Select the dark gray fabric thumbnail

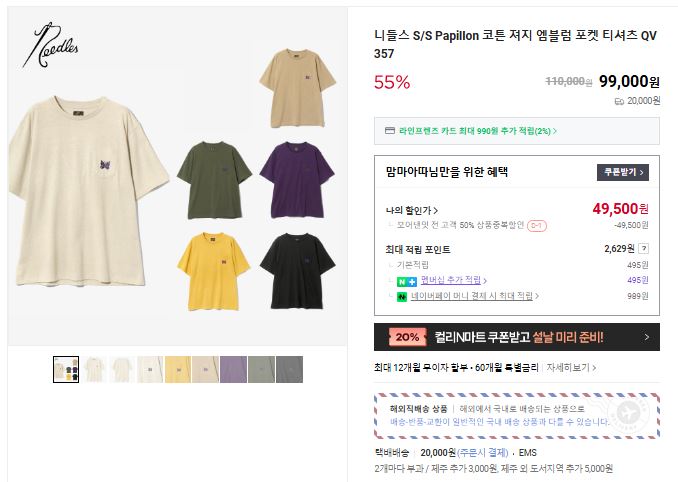289,369
